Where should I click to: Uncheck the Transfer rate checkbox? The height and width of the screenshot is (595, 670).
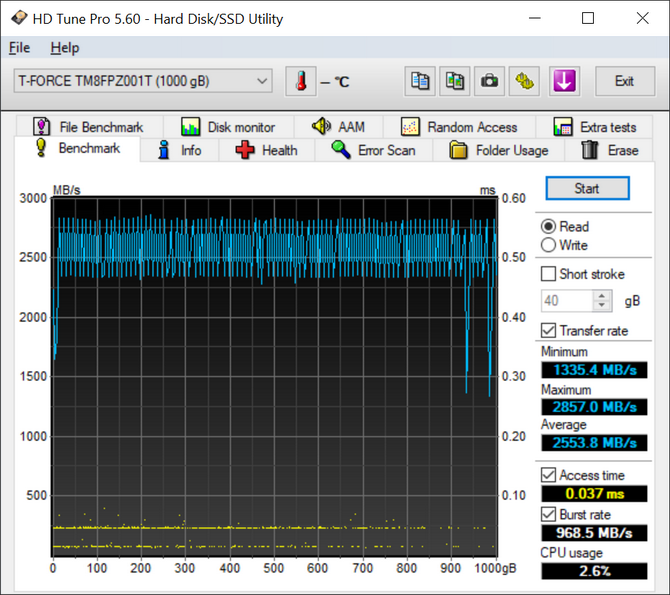coord(548,330)
